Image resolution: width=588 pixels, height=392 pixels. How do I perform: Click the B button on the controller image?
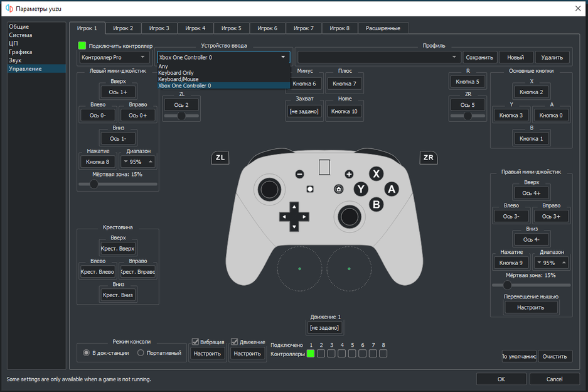coord(376,204)
